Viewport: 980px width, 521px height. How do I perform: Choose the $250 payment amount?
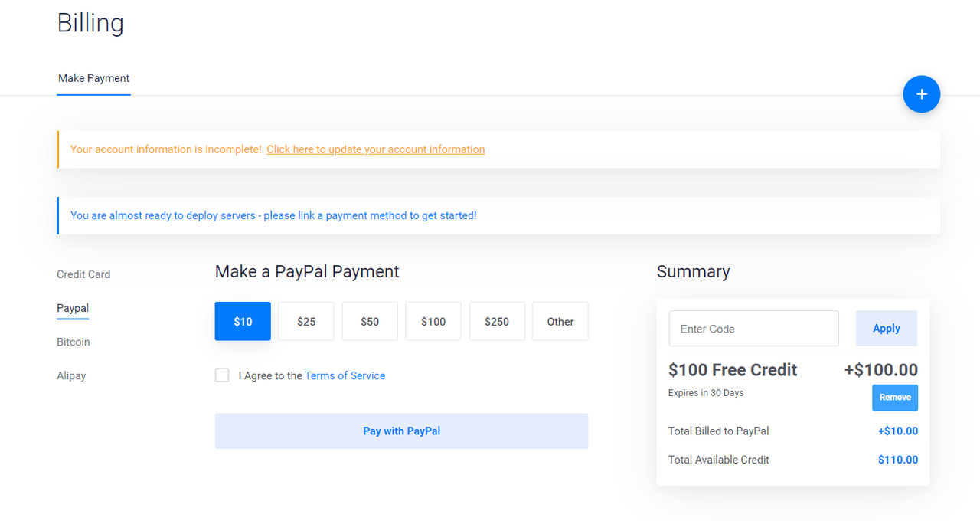(x=497, y=321)
